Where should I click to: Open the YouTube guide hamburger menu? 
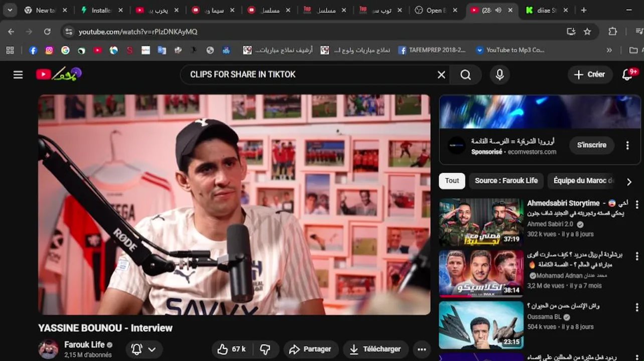point(18,75)
